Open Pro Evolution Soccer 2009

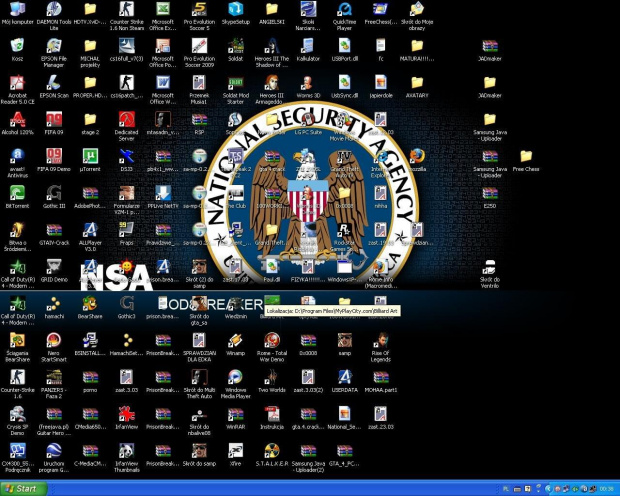coord(199,46)
